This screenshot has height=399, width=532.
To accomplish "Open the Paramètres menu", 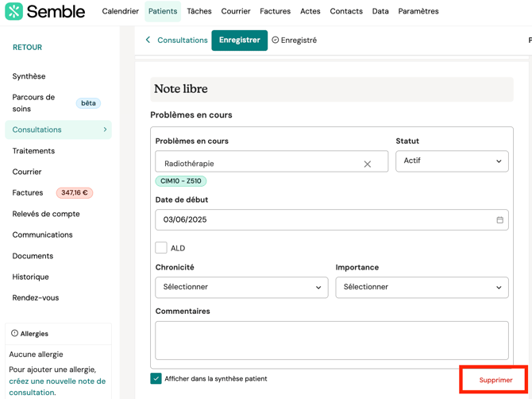I will (418, 11).
